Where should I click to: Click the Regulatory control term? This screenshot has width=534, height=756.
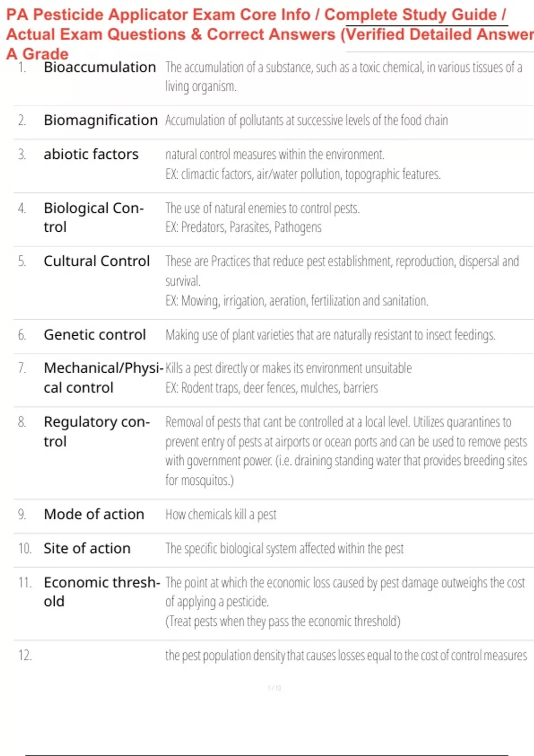[96, 431]
